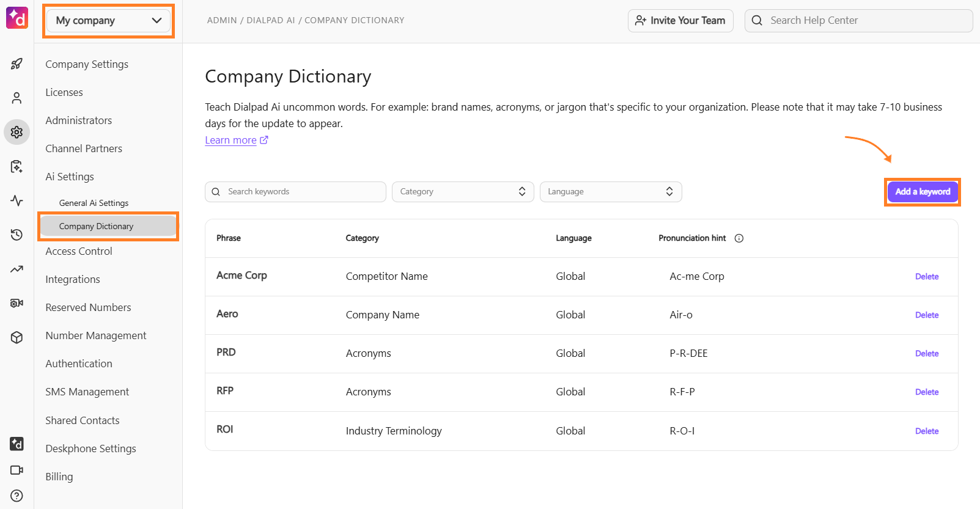Select the Acme Corp phrase cell

241,276
